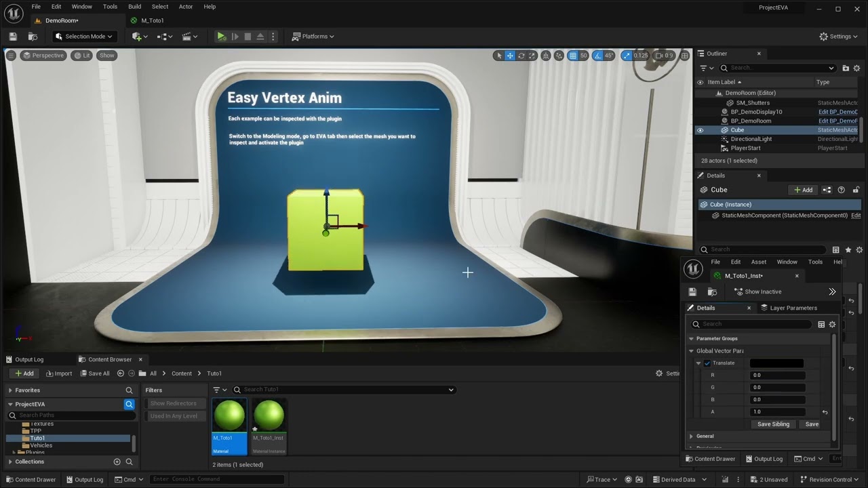Screen dimensions: 868x488
Task: Open the Help menu
Action: pyautogui.click(x=210, y=7)
